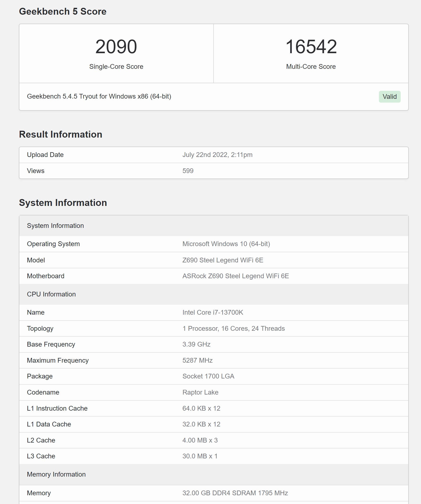Click the July 22nd 2022 upload date value
This screenshot has width=421, height=504.
(217, 155)
